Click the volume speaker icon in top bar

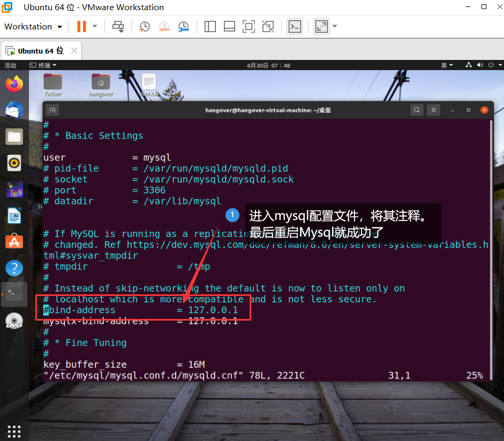[480, 65]
